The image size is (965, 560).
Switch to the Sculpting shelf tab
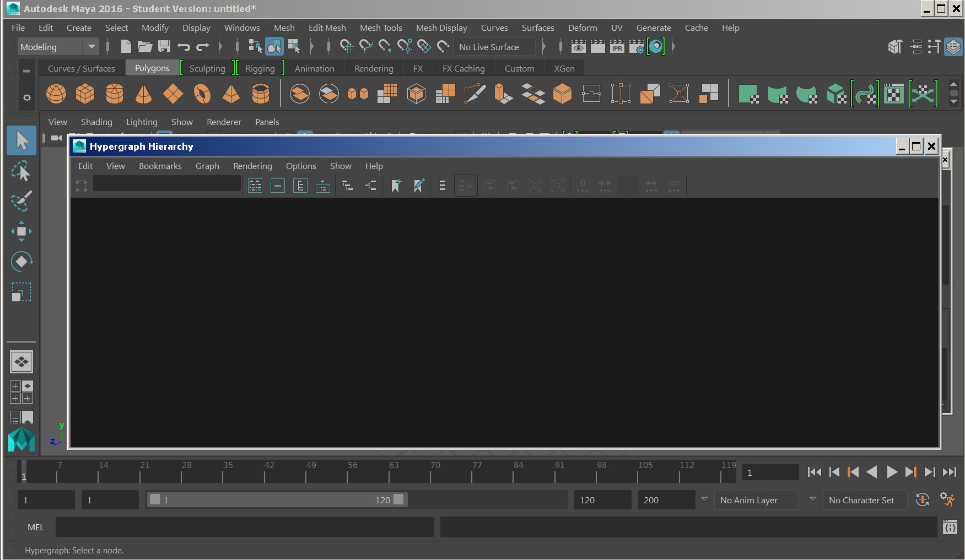207,68
